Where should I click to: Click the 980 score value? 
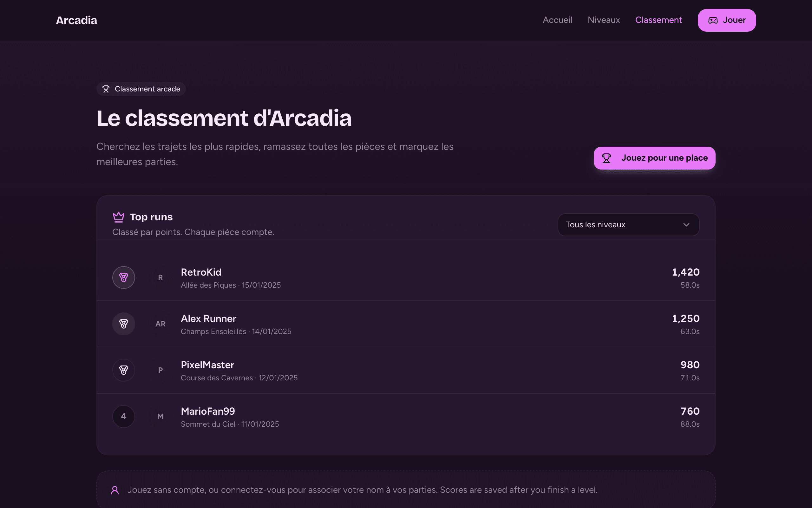tap(690, 365)
